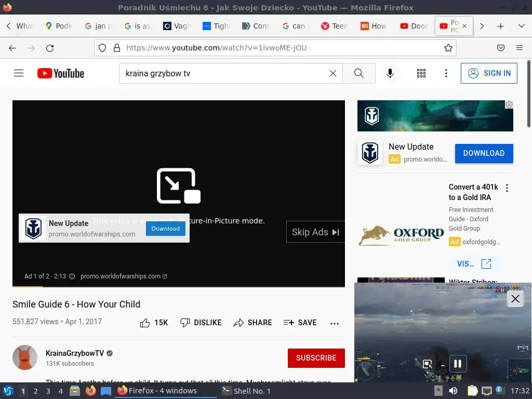Open the volume speaker tray icon
This screenshot has height=399, width=532.
point(453,391)
